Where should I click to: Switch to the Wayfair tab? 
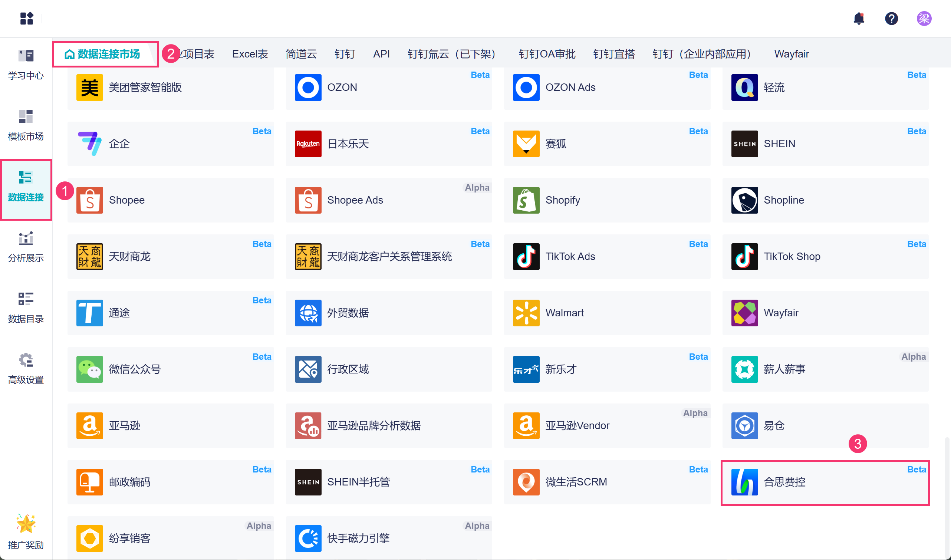click(x=792, y=54)
